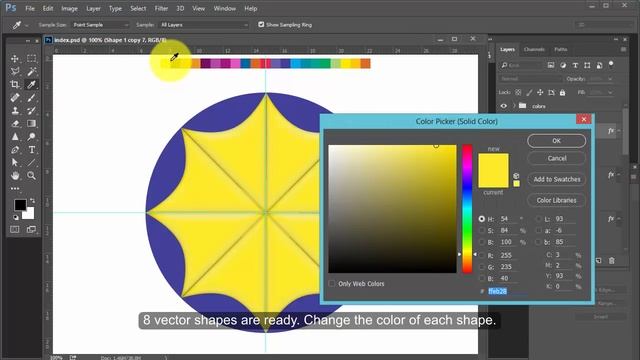Select the H hue radio button
The image size is (640, 360).
(x=482, y=219)
